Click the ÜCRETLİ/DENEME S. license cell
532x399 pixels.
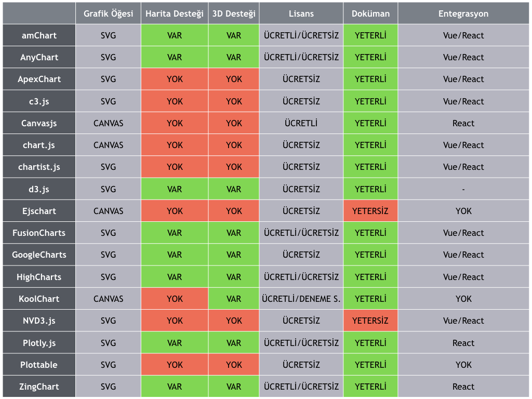(301, 299)
